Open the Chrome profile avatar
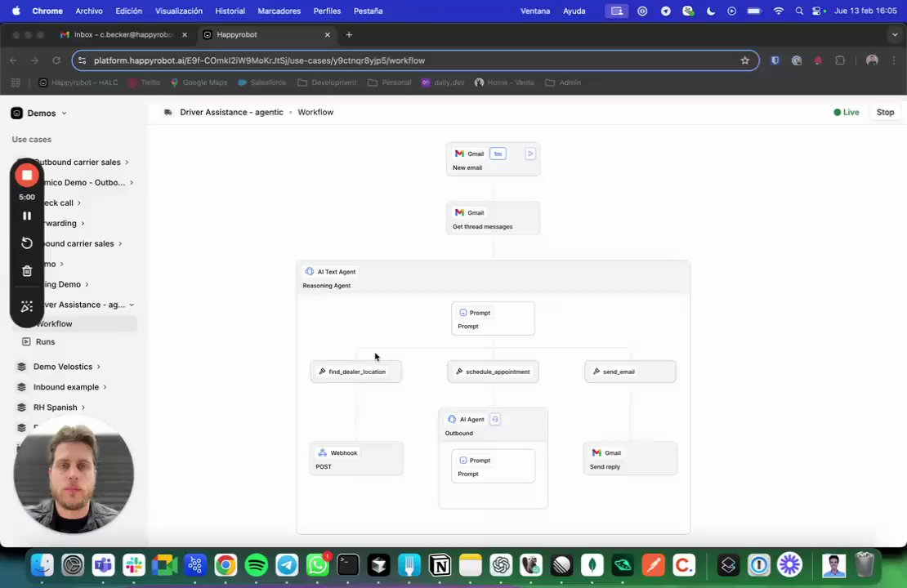 (x=872, y=60)
